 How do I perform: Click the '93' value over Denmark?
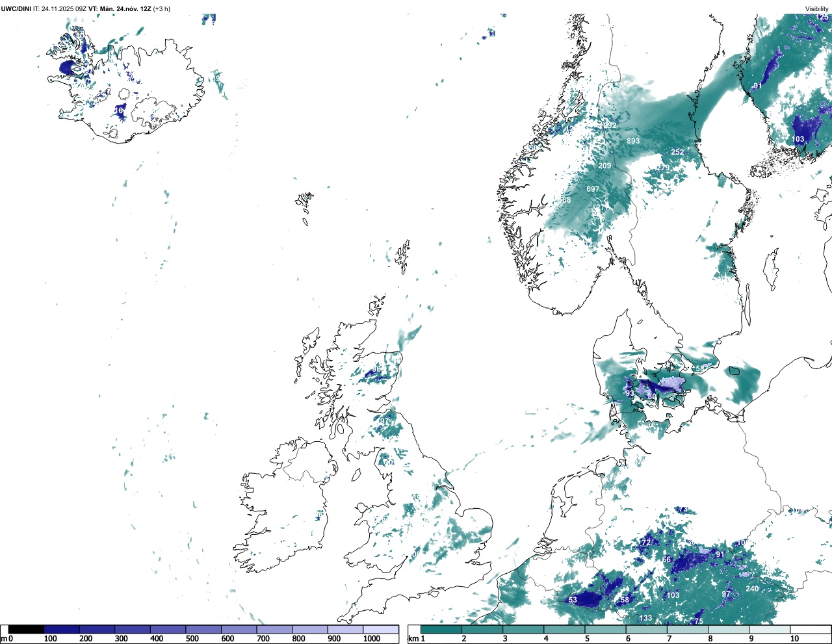tap(629, 393)
